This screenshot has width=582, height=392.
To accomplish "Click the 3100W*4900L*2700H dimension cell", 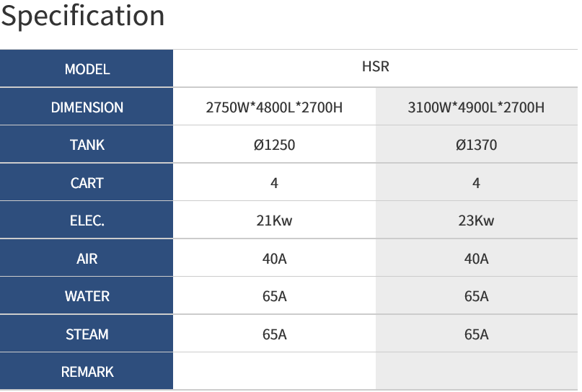I will coord(476,107).
